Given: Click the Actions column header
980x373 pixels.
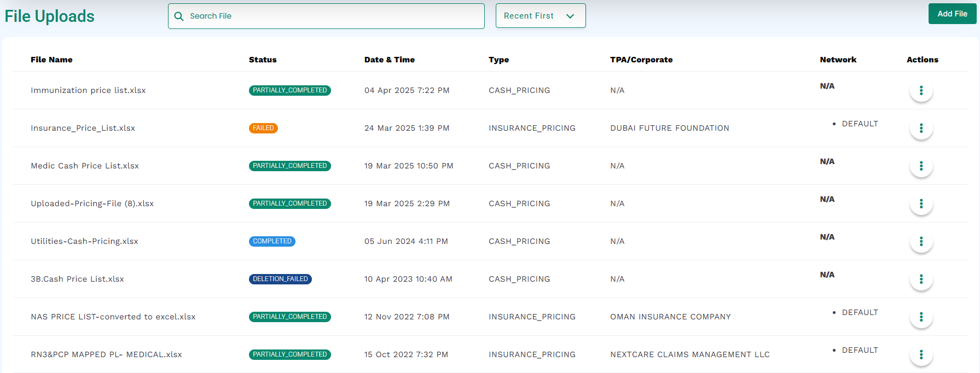Looking at the screenshot, I should click(922, 60).
